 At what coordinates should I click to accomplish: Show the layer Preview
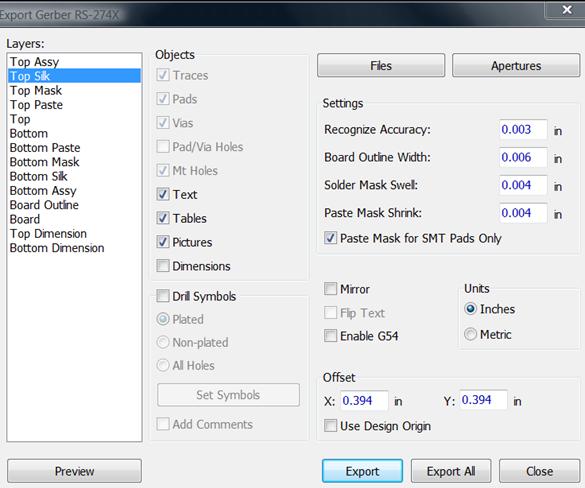74,471
